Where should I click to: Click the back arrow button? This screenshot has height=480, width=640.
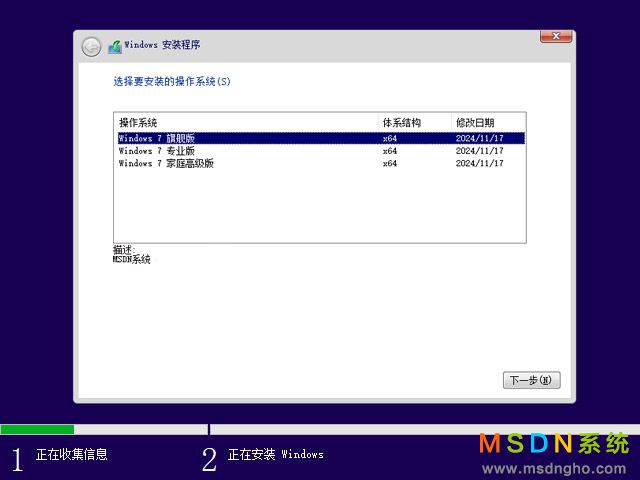pos(91,47)
